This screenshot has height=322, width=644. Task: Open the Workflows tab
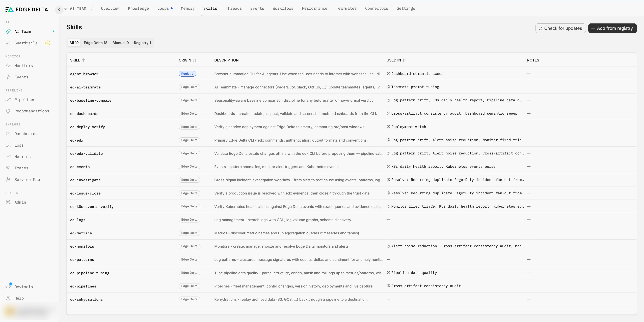coord(283,9)
